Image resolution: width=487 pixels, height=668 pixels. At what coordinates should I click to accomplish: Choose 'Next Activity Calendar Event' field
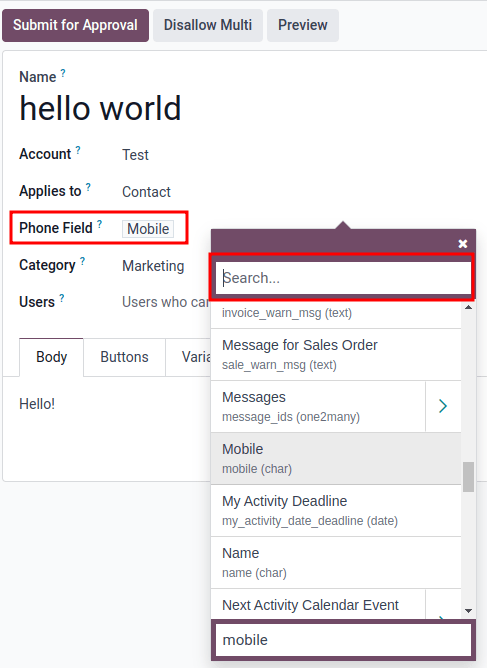tap(318, 605)
